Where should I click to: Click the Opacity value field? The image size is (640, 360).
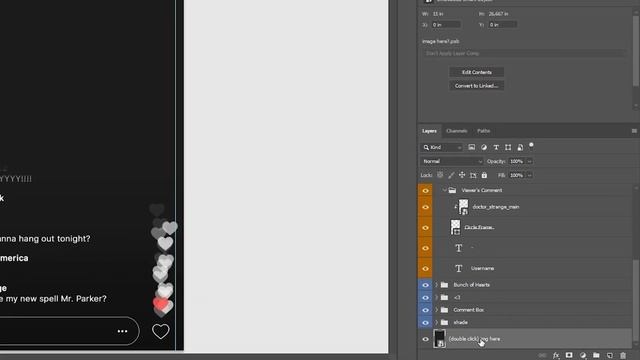click(516, 162)
